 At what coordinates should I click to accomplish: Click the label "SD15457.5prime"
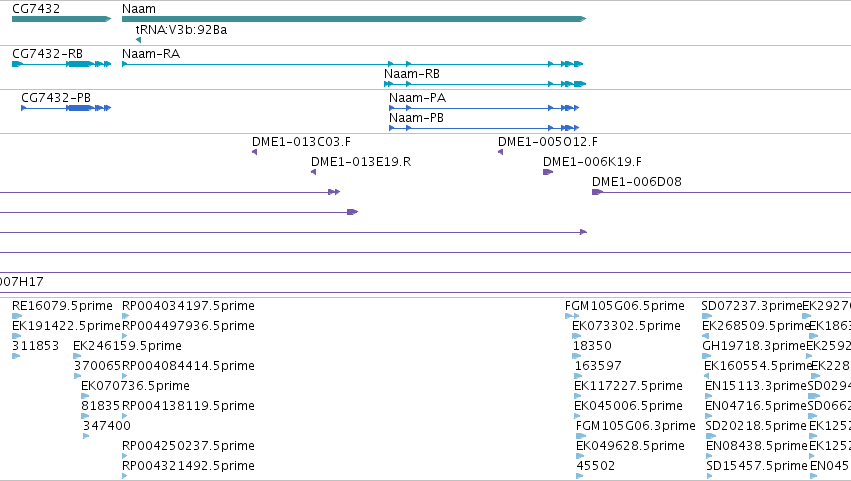[757, 466]
